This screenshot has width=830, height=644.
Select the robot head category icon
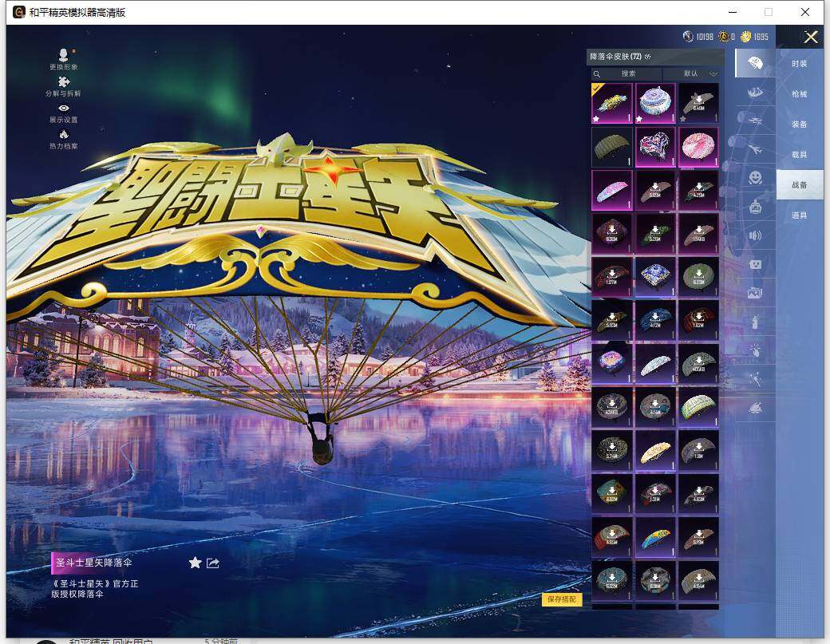(755, 207)
